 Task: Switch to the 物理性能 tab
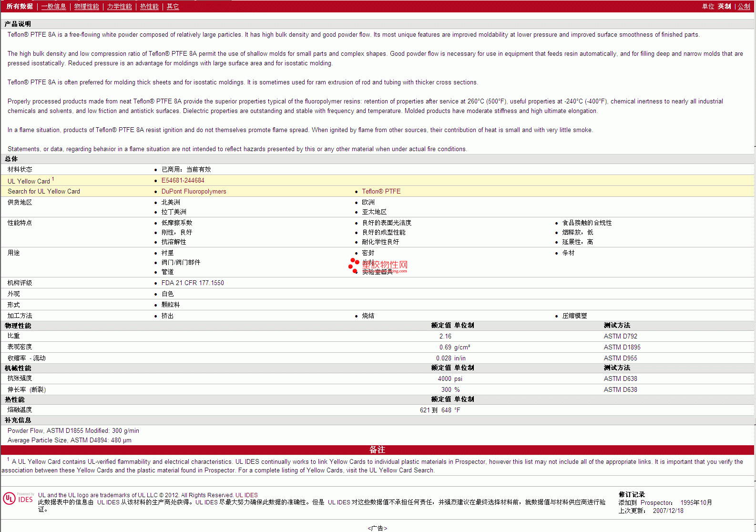(x=87, y=7)
